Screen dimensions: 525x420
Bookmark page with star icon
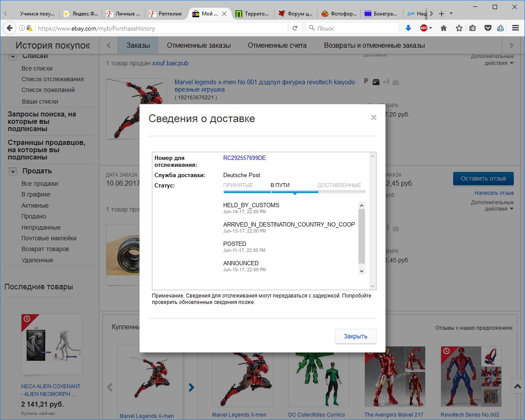[x=459, y=28]
